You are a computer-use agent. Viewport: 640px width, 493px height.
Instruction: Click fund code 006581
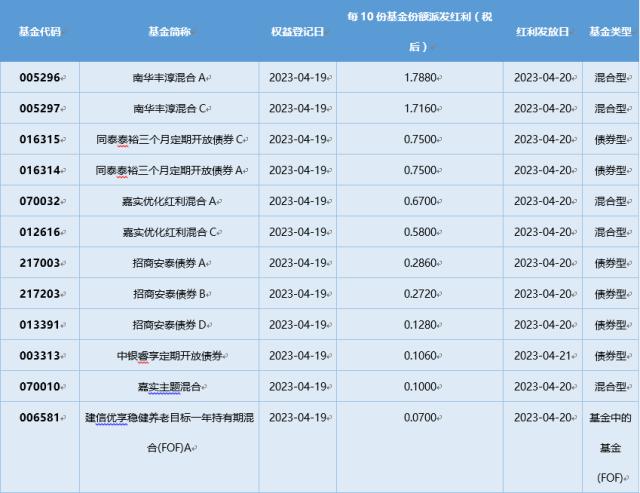pyautogui.click(x=40, y=417)
